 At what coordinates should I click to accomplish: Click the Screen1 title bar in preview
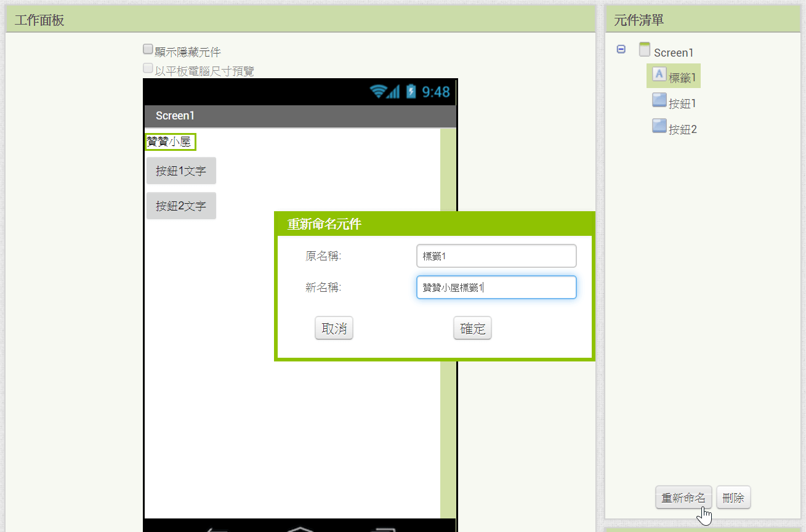[x=300, y=116]
